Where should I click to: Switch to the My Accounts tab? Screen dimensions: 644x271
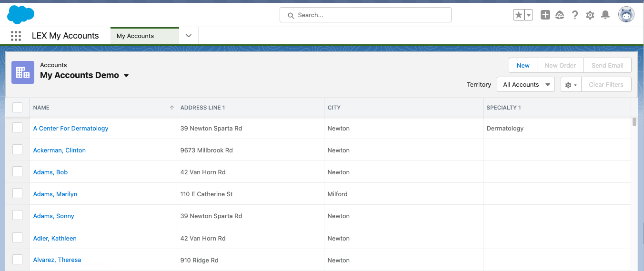coord(135,36)
